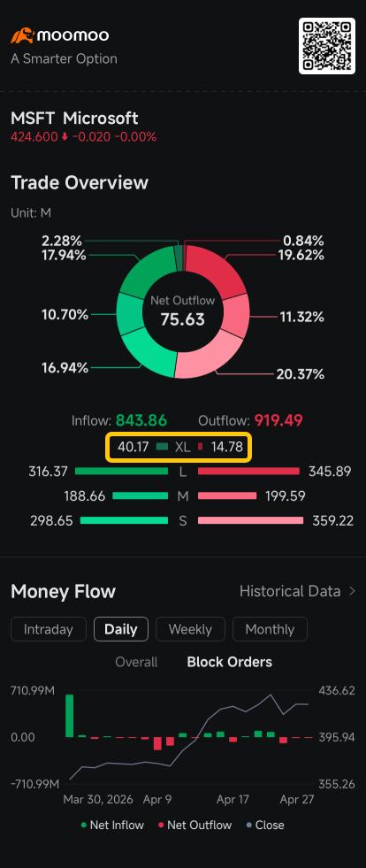
Task: Click the red price down arrow icon
Action: 65,137
